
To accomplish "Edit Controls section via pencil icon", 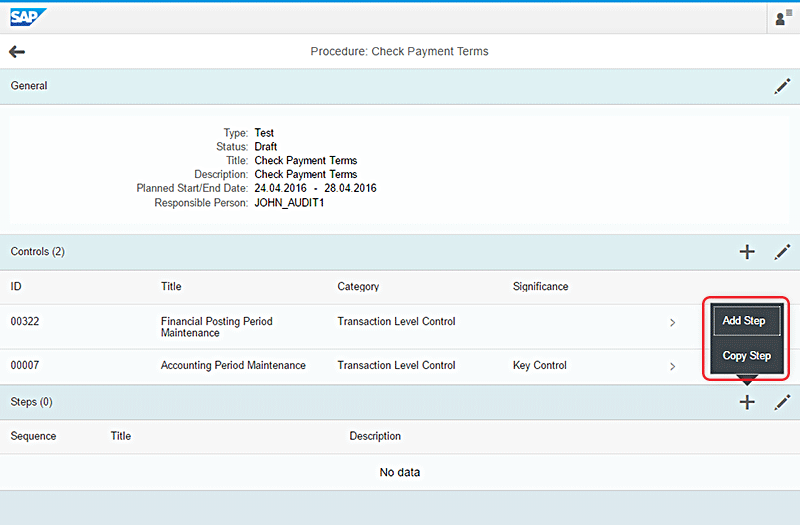I will (x=782, y=252).
